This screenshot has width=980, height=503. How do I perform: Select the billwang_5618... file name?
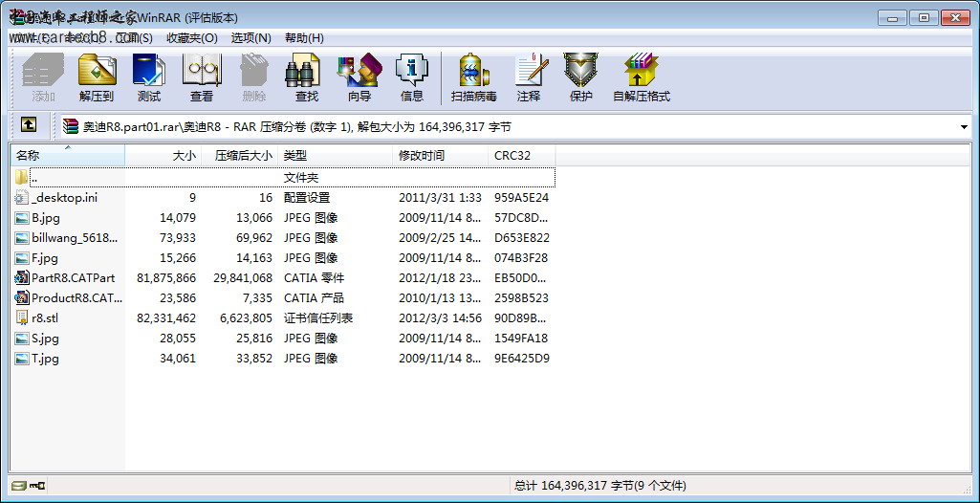click(x=75, y=238)
